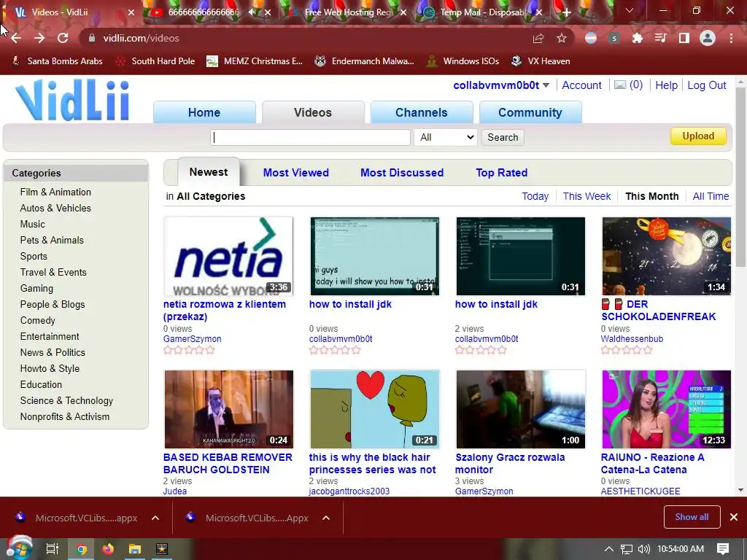Filter videos by Today
This screenshot has height=560, width=747.
pyautogui.click(x=535, y=196)
